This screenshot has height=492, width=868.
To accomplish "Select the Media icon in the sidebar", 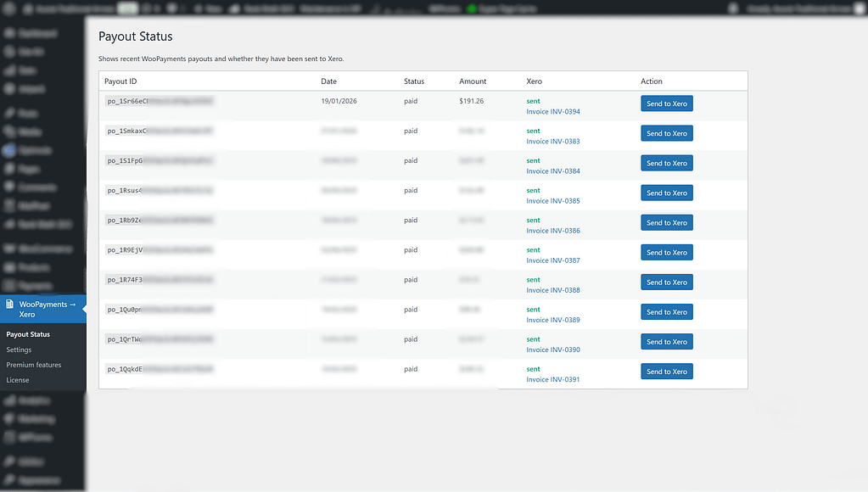I will [x=9, y=131].
